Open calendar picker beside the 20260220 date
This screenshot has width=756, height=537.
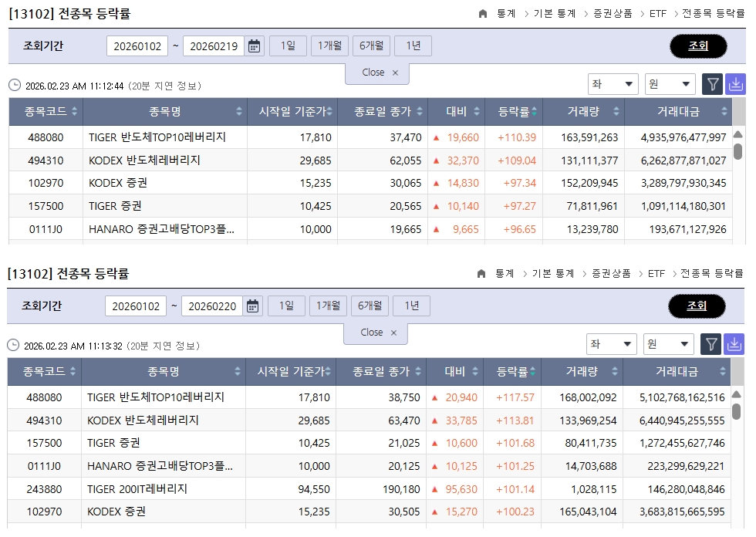[253, 306]
